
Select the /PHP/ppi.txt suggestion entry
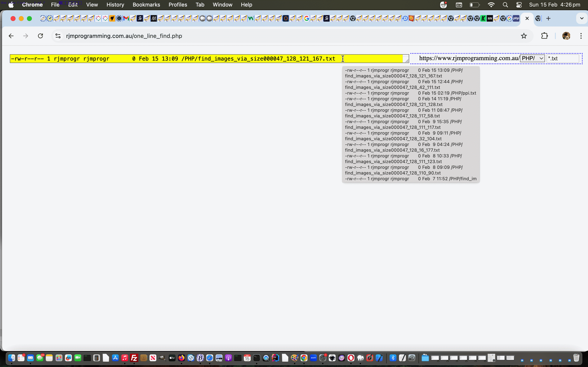(410, 93)
